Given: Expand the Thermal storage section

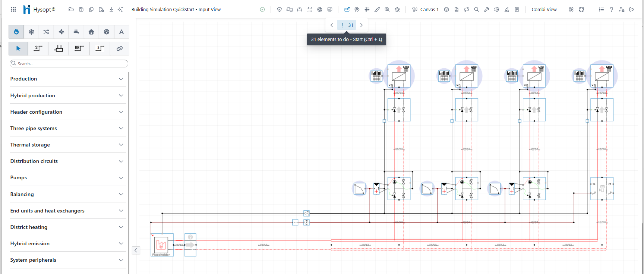Looking at the screenshot, I should pos(68,145).
